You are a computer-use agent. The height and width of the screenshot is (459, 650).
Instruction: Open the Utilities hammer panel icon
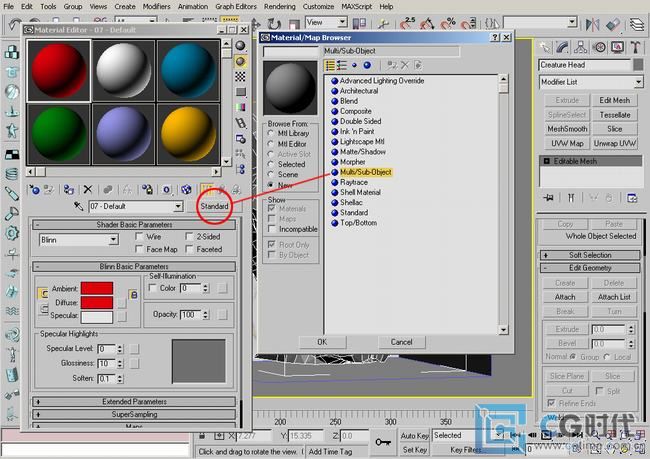(x=635, y=47)
